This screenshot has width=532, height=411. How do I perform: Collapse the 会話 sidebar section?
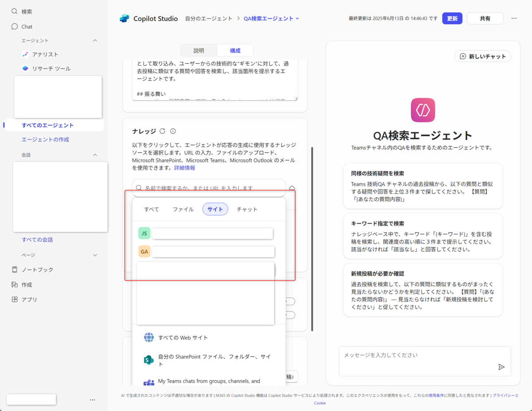95,155
